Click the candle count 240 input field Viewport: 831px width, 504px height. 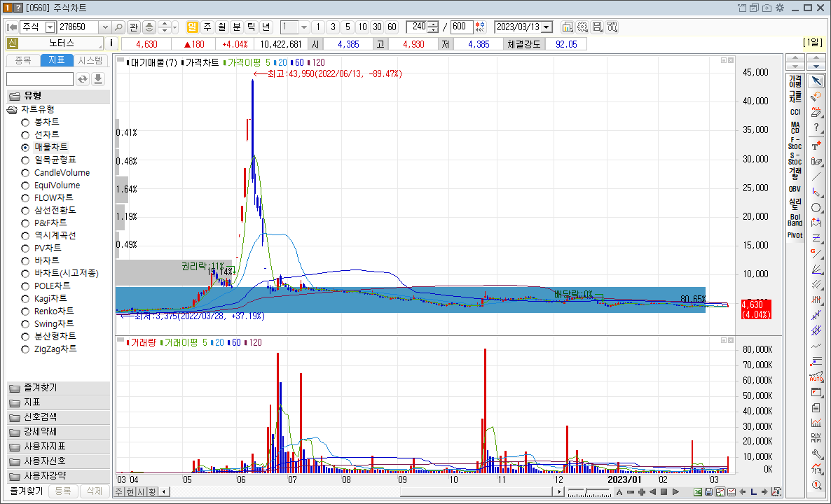[x=417, y=27]
